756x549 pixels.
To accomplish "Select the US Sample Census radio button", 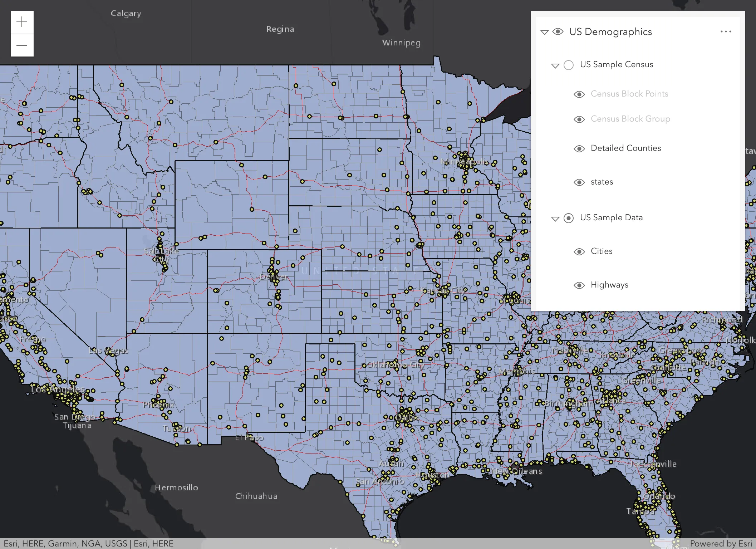I will (568, 65).
